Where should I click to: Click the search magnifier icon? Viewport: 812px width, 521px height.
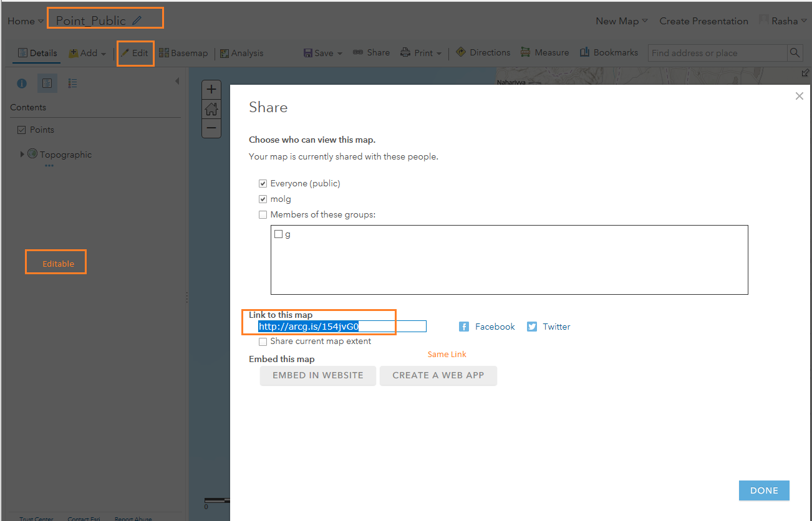coord(795,53)
